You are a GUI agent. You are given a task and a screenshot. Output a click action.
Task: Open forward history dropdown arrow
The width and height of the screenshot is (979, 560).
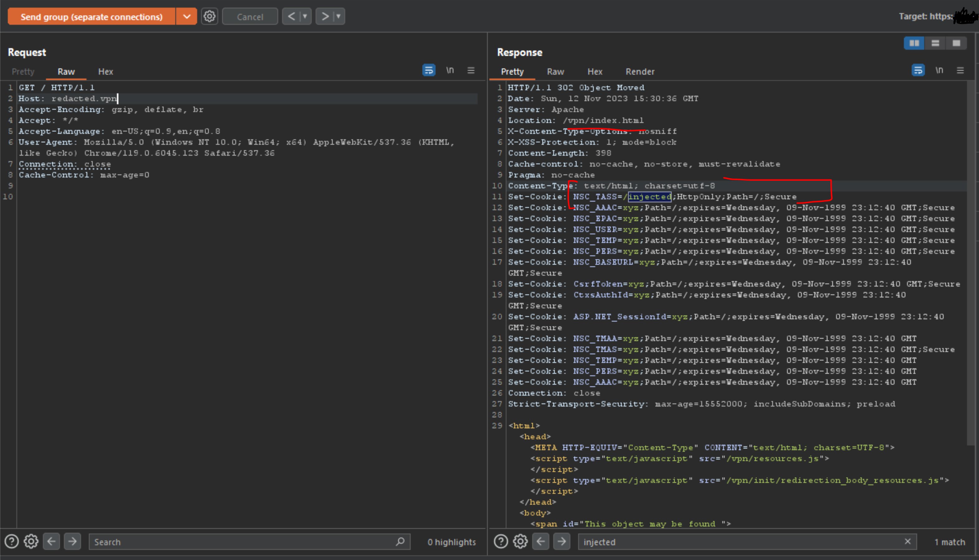click(x=338, y=16)
